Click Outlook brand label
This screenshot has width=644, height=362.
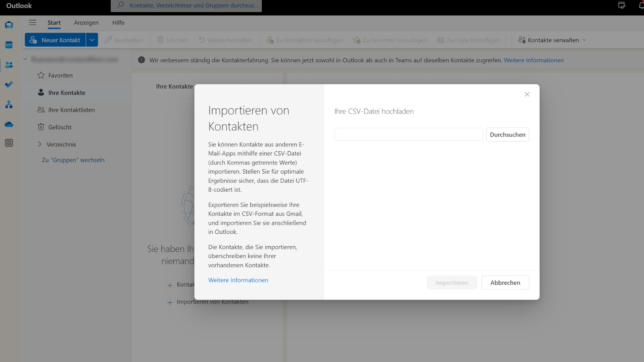(19, 5)
